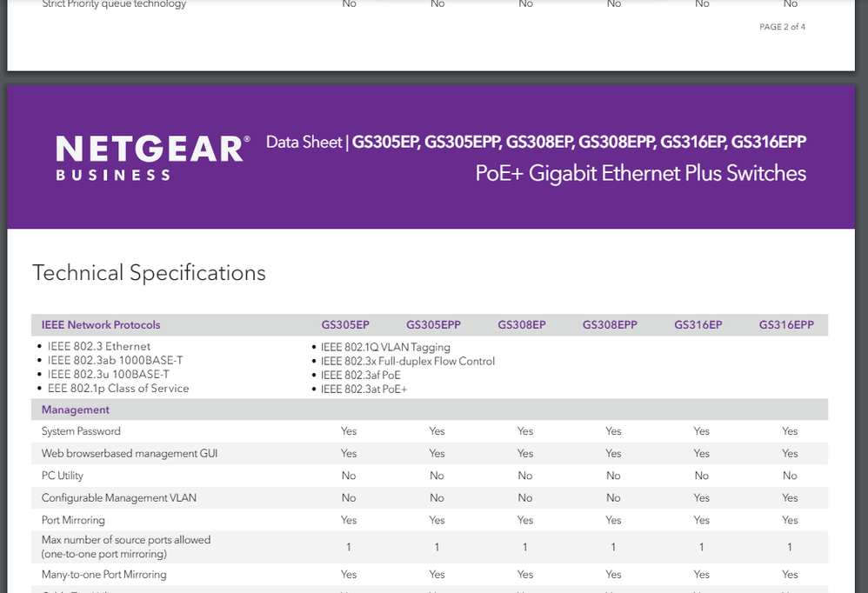
Task: Click the 'EEE 802.1p Class of Service' bullet
Action: 118,389
